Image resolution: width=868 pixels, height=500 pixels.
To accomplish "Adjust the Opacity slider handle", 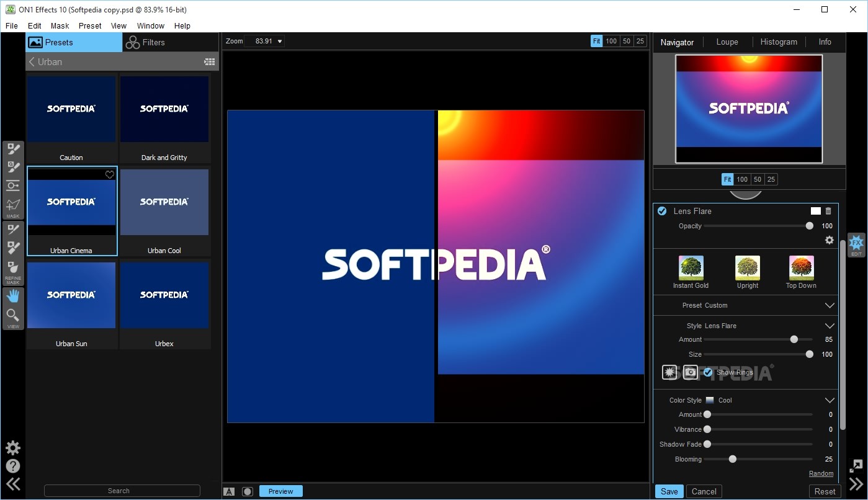I will [x=809, y=226].
